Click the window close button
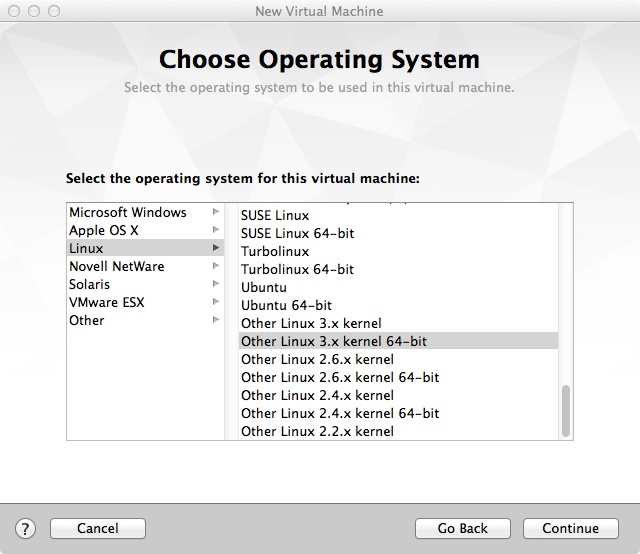The height and width of the screenshot is (554, 640). [x=14, y=11]
